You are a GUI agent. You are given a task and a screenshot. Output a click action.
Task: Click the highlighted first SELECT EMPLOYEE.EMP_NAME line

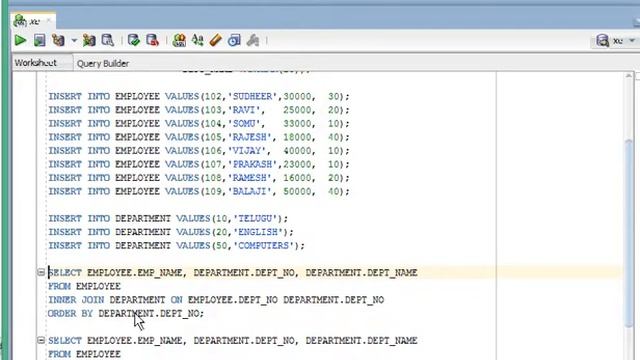point(233,272)
